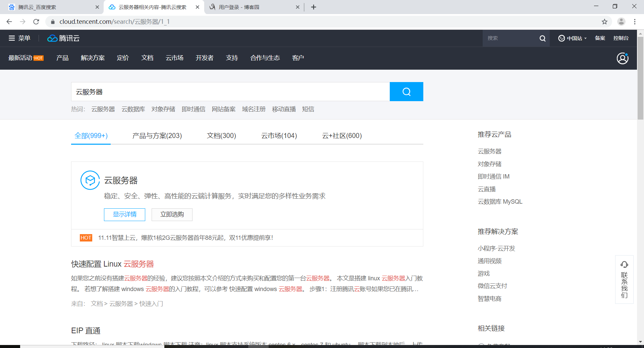644x348 pixels.
Task: Click the 云服务器 product cube icon
Action: tap(90, 180)
